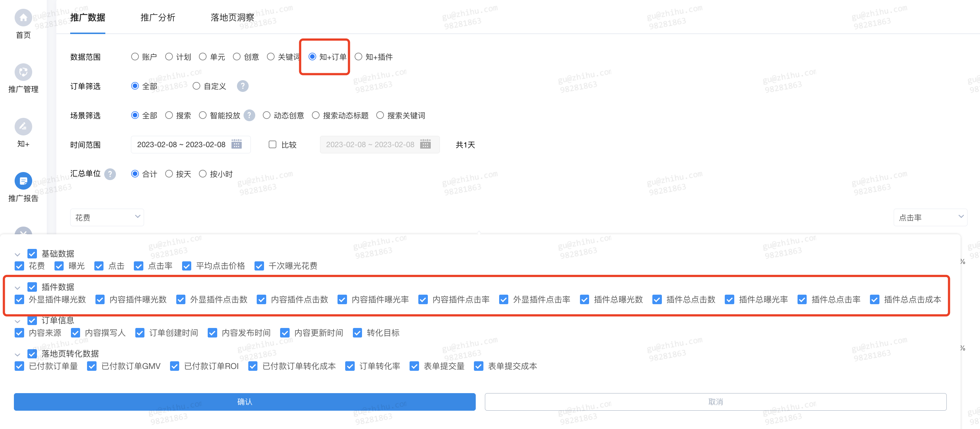Select 计划 data range radio

coord(169,57)
